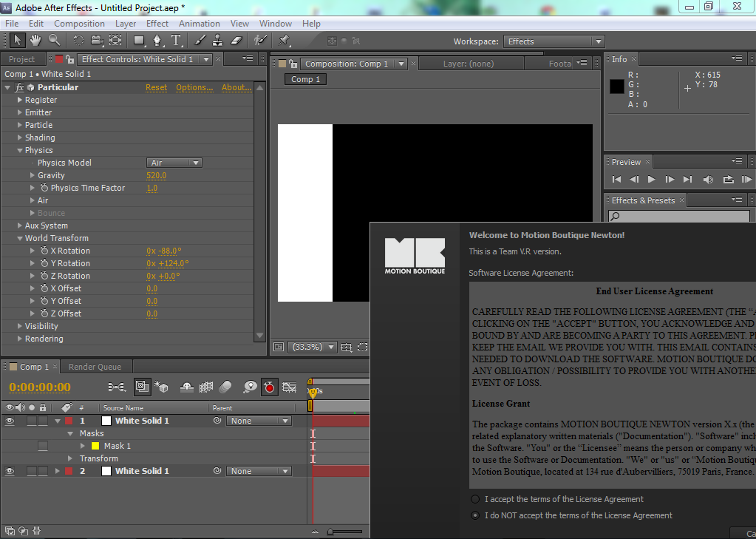Screen dimensions: 756x539
Task: Click the Comp 1 breadcrumb button
Action: coord(305,79)
